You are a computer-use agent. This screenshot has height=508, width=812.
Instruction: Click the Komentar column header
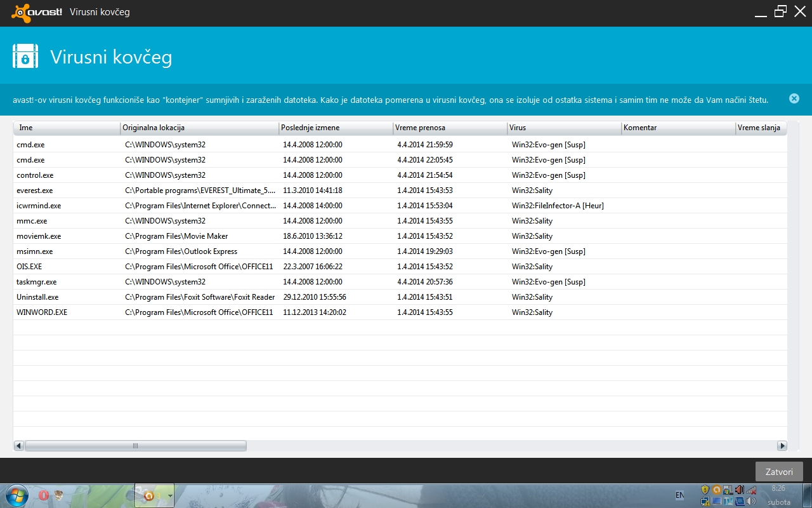coord(679,128)
